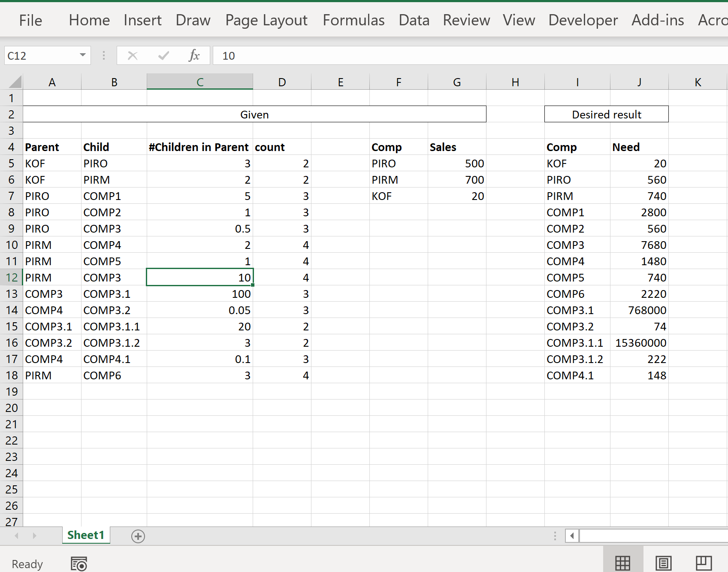This screenshot has width=728, height=572.
Task: Click the Sales value 500
Action: [457, 163]
